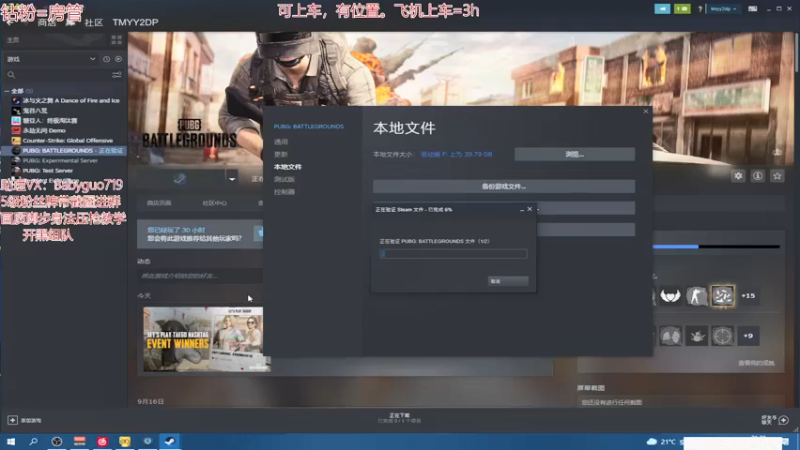The width and height of the screenshot is (800, 450).
Task: Open 社区中心 game tab
Action: pyautogui.click(x=214, y=203)
